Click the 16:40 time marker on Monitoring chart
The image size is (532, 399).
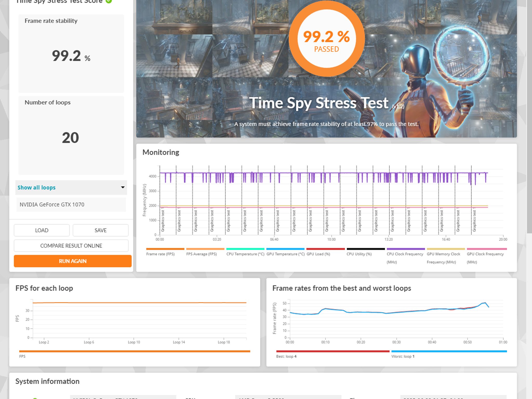coord(446,240)
